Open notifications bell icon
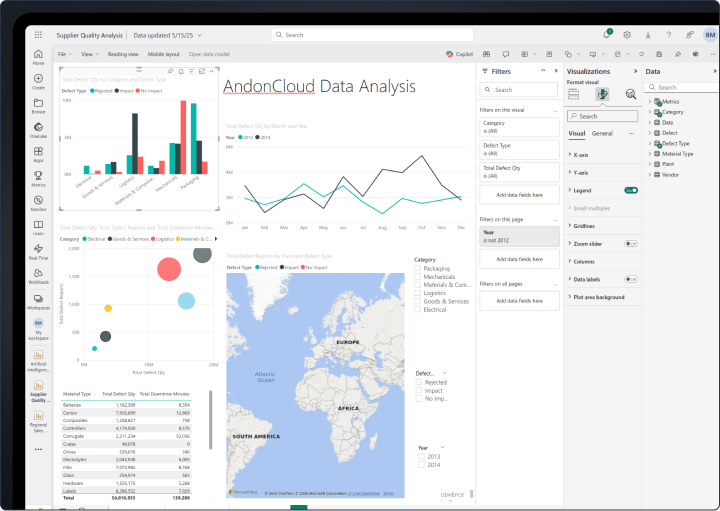This screenshot has width=720, height=511. point(607,34)
